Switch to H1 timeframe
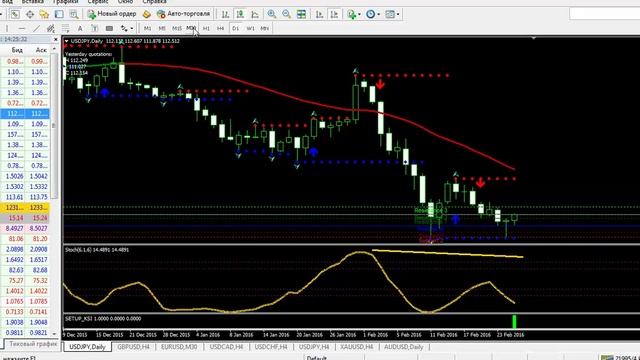 tap(206, 28)
